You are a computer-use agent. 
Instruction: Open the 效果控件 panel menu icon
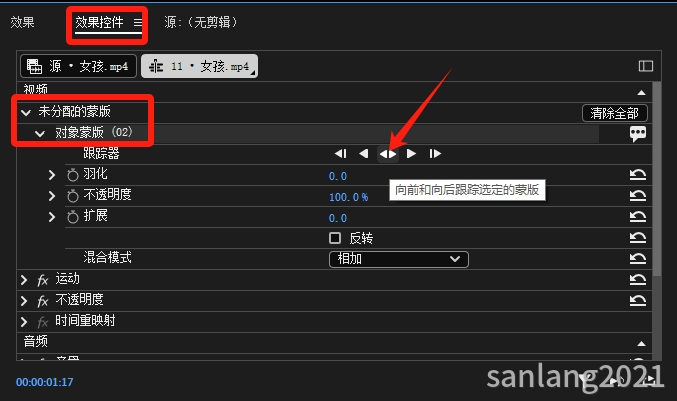(137, 22)
